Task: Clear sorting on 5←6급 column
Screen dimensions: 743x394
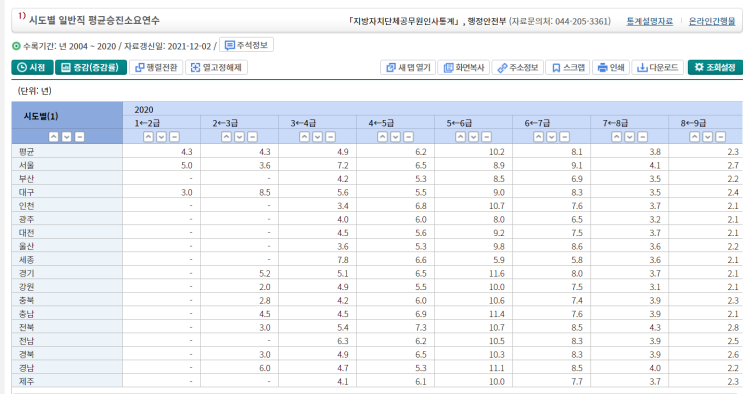Action: (x=486, y=137)
